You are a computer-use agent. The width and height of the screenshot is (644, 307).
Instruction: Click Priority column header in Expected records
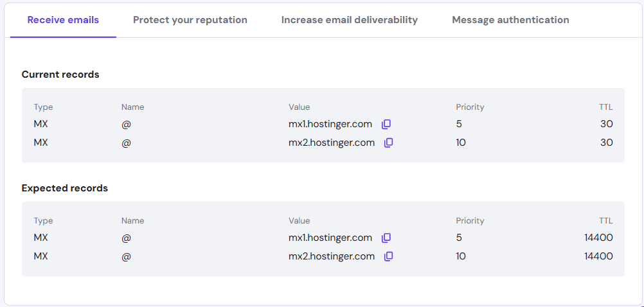(x=470, y=221)
